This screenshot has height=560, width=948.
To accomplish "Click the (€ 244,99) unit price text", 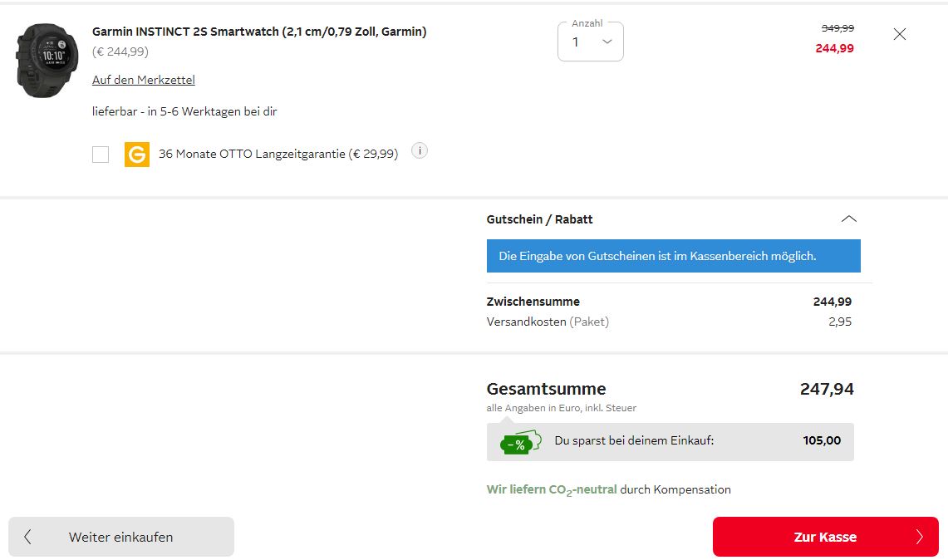I will [x=120, y=52].
